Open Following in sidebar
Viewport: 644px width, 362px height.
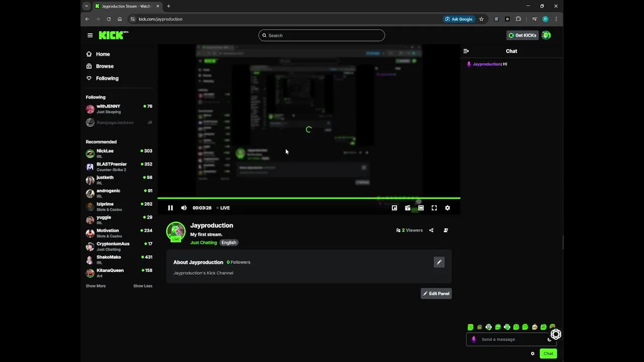click(x=103, y=78)
